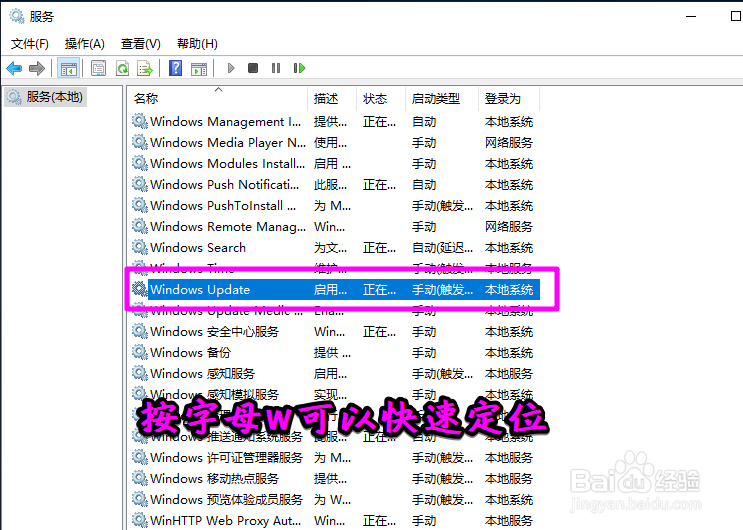The width and height of the screenshot is (743, 530).
Task: Click 自动(延迟... in Windows Search row
Action: pos(442,247)
